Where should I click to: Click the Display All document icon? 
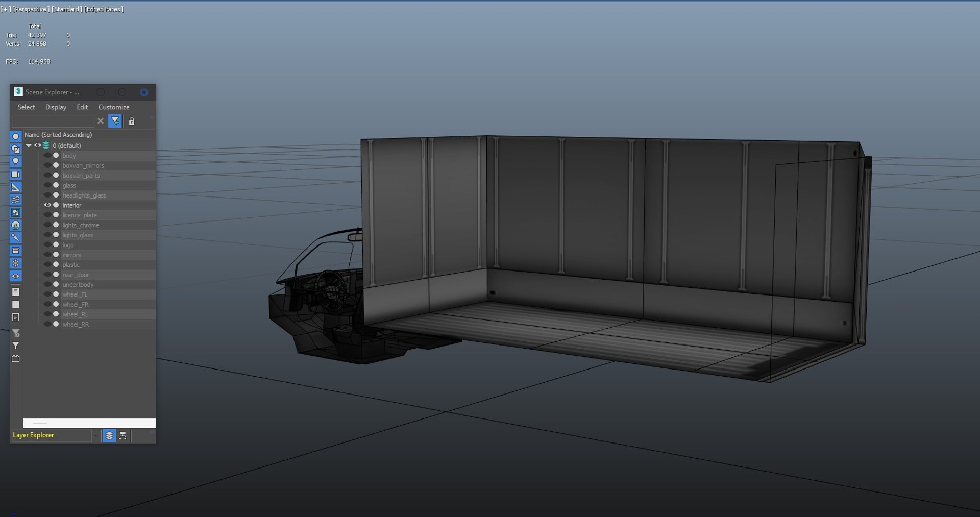pyautogui.click(x=15, y=292)
